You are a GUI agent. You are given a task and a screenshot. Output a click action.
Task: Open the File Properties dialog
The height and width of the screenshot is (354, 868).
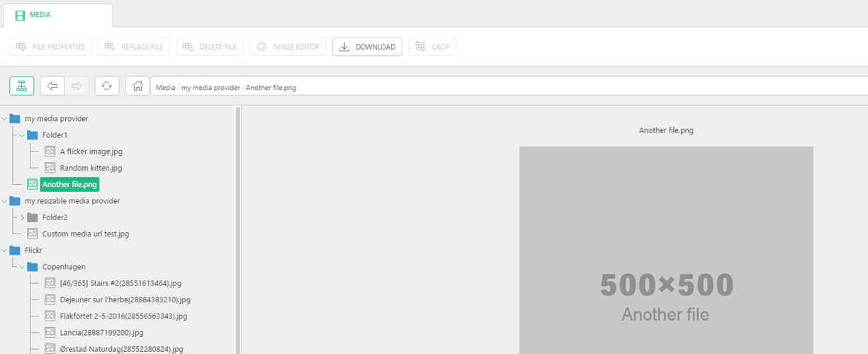pos(50,47)
